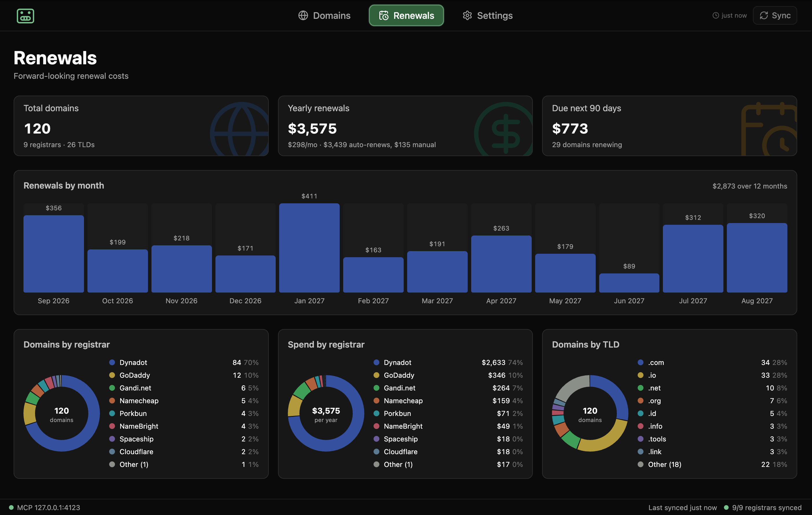Screen dimensions: 812x515
Task: Select the .tools row in Domains by TLD
Action: pos(712,439)
